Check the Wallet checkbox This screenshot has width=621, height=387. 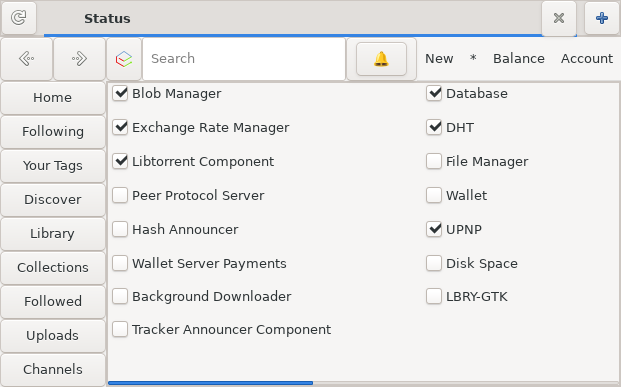click(434, 195)
